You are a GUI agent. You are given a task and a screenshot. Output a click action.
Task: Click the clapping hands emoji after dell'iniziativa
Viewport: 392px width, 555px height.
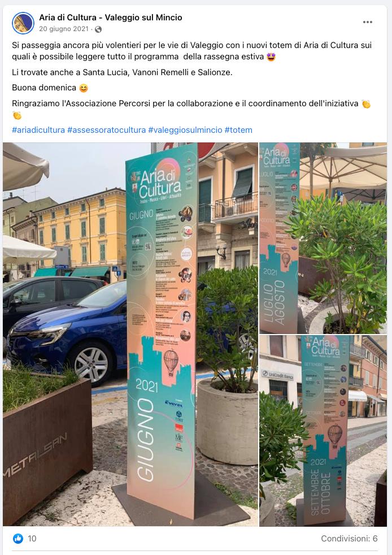pos(366,103)
